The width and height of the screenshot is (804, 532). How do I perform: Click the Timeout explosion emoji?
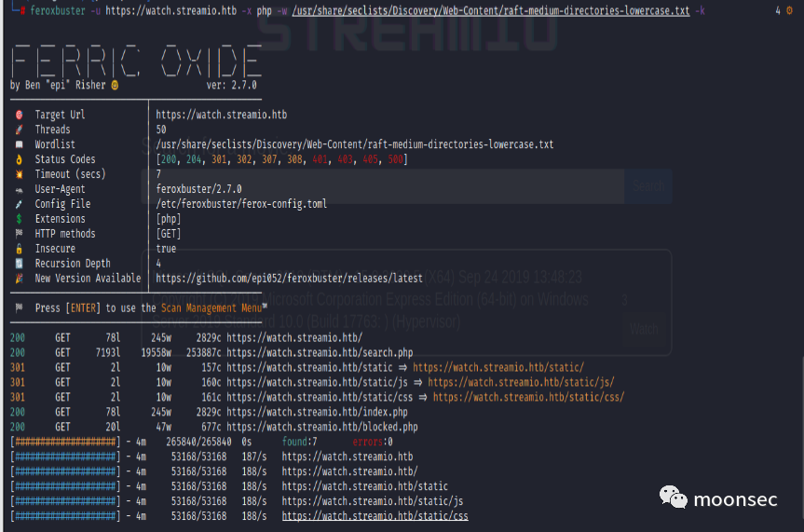click(x=19, y=174)
